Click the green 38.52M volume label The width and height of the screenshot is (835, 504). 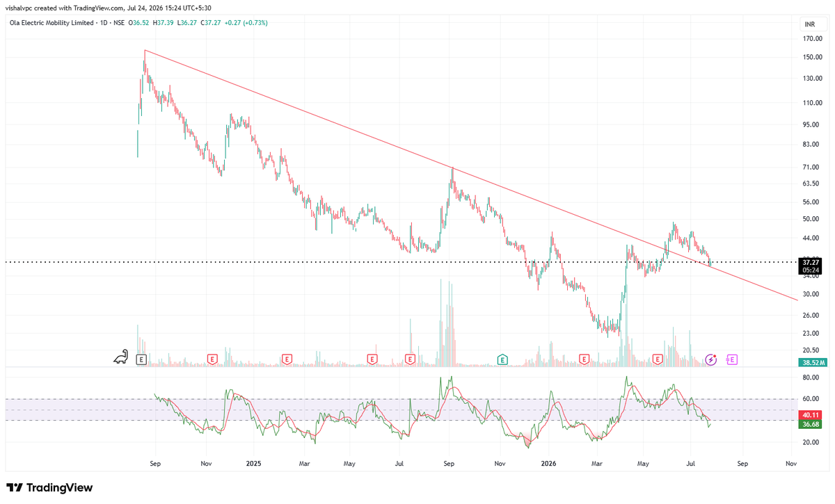pos(812,362)
